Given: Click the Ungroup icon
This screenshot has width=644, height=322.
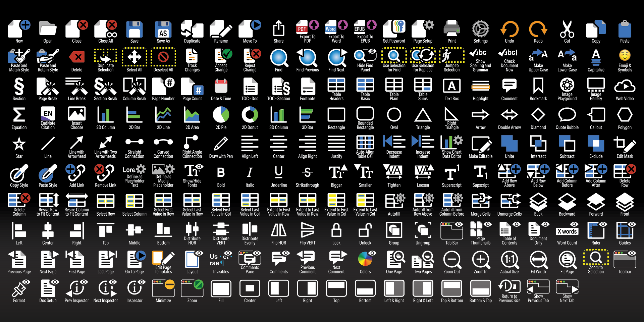Looking at the screenshot, I should (x=423, y=231).
